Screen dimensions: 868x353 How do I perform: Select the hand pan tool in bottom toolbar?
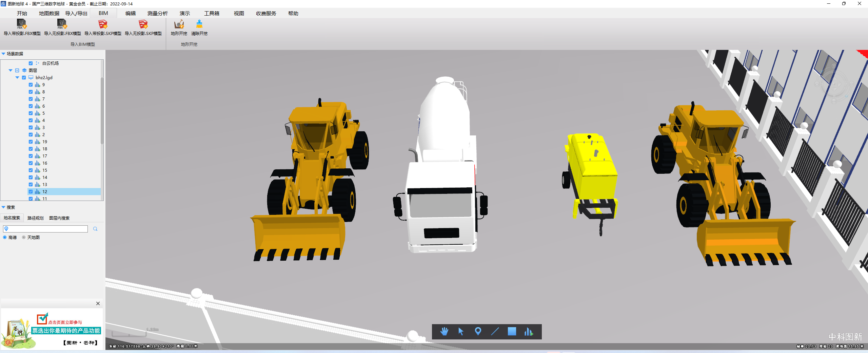pyautogui.click(x=444, y=332)
